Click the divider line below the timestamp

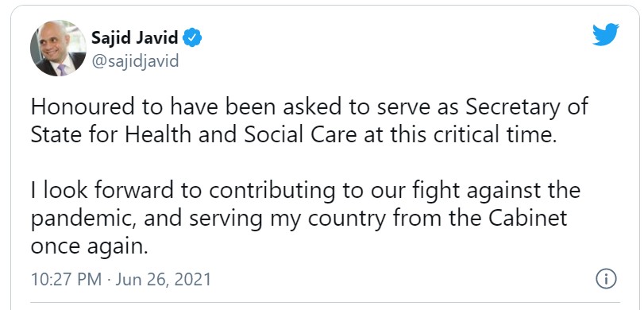point(326,303)
